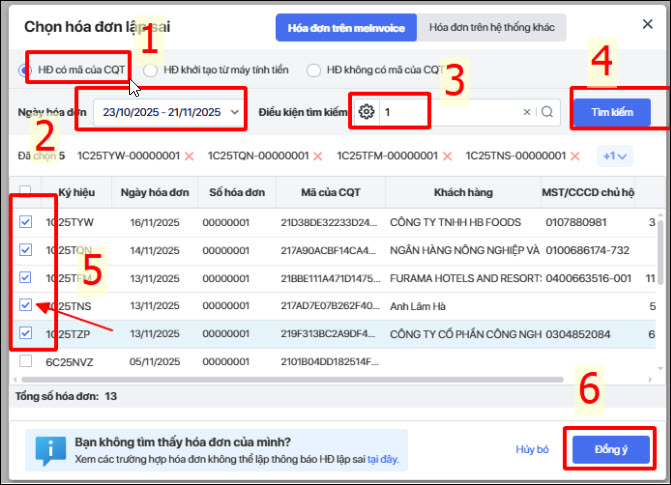The width and height of the screenshot is (671, 485).
Task: Click the 6C25NVZ symbol cell
Action: 69,362
